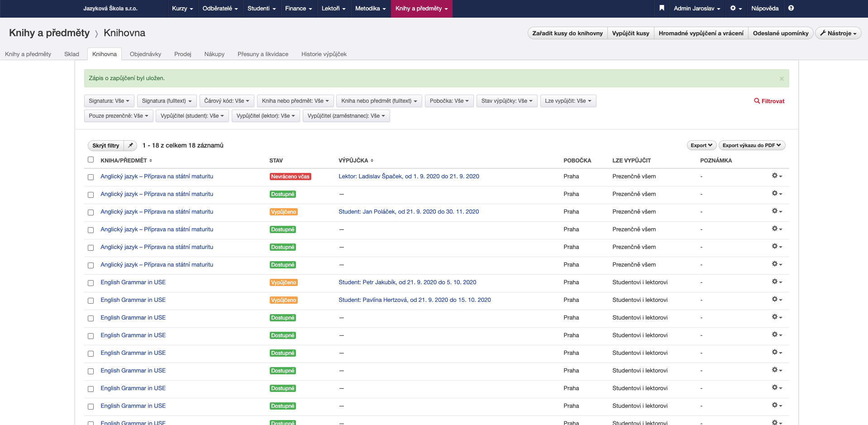Viewport: 868px width, 425px height.
Task: Click the Nápověda help link
Action: tap(765, 8)
